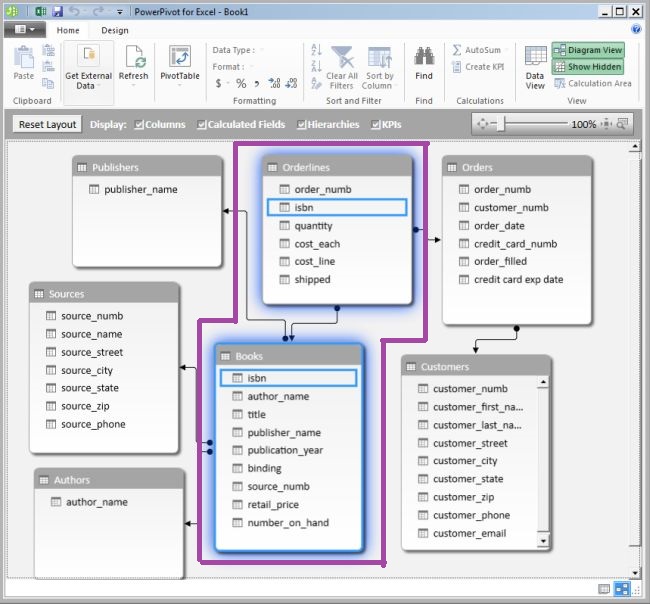650x604 pixels.
Task: Expand currency format dropdown arrow
Action: pyautogui.click(x=228, y=83)
